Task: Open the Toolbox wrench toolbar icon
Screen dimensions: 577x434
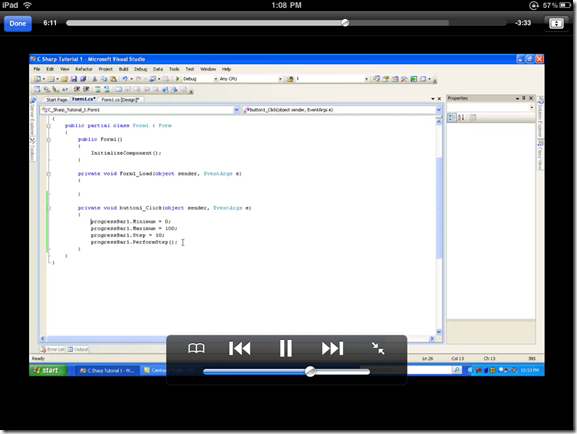Action: tap(404, 79)
